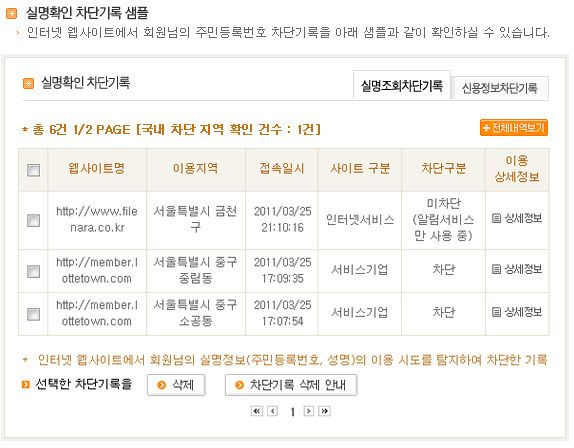574x448 pixels.
Task: Click the 차단 cell in the 중림동 row
Action: pyautogui.click(x=444, y=270)
